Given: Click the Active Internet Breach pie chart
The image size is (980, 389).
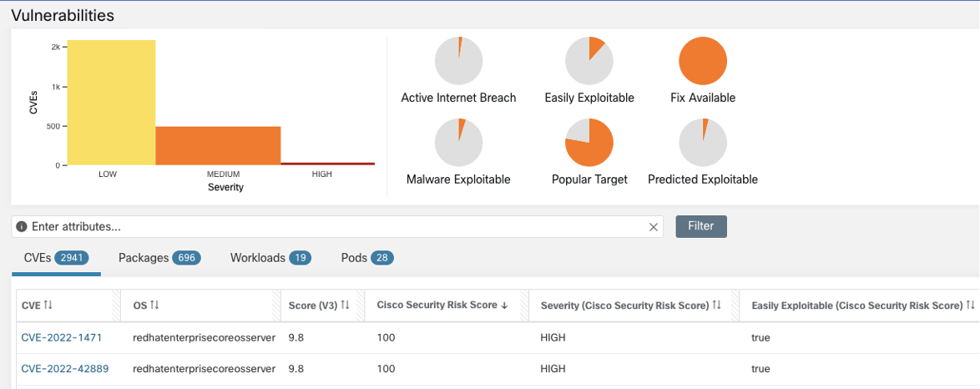Looking at the screenshot, I should point(458,61).
